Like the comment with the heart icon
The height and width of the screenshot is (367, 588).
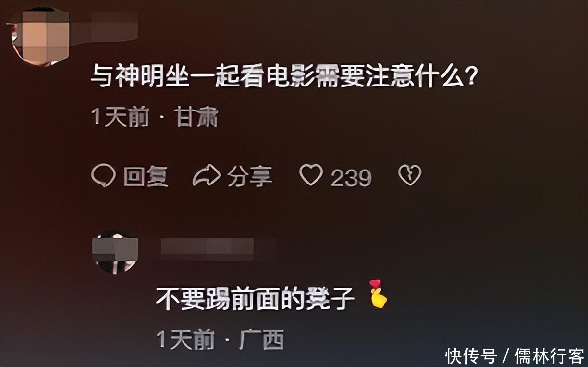click(x=311, y=175)
